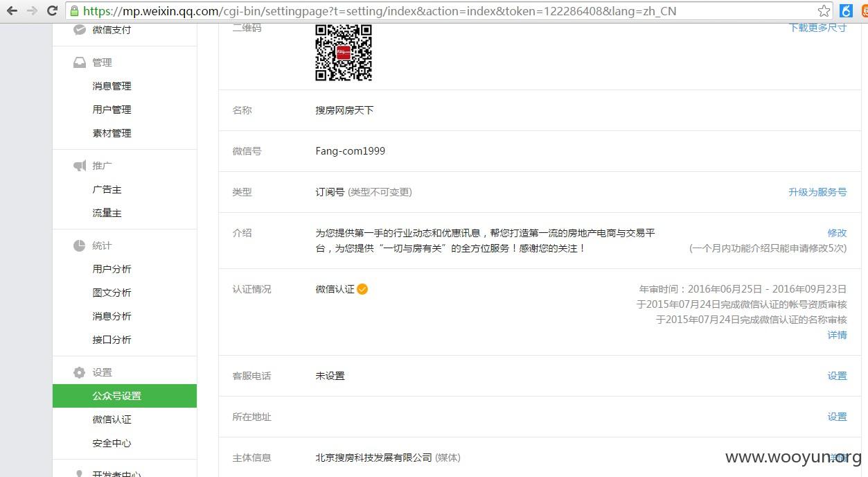Click the orange extension icon at toolbar edge

864,10
